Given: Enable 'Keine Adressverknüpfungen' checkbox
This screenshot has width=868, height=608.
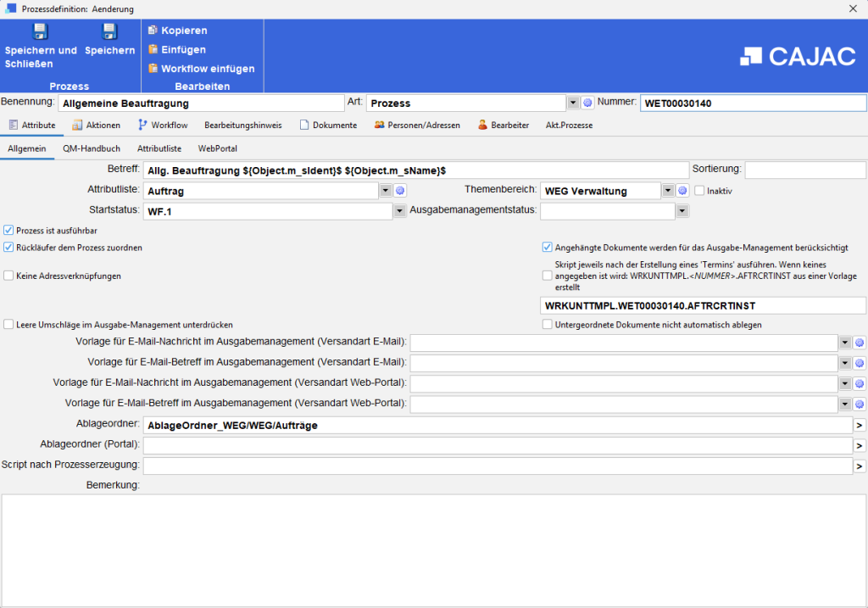Looking at the screenshot, I should click(x=8, y=276).
